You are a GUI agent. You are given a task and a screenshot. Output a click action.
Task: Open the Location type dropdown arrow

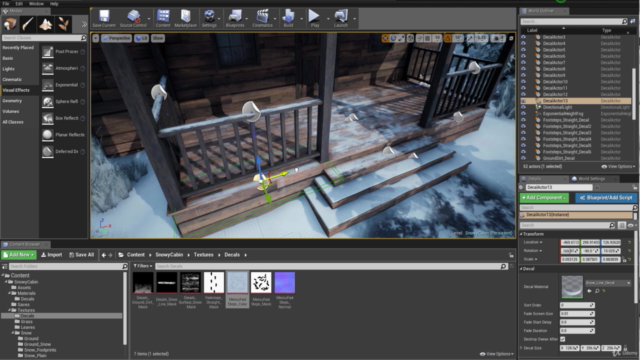coord(541,242)
